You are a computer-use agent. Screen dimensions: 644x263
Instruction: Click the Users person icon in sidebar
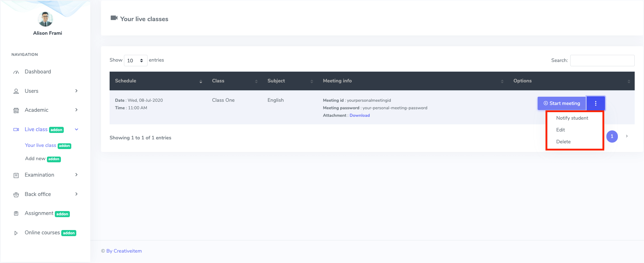click(16, 91)
